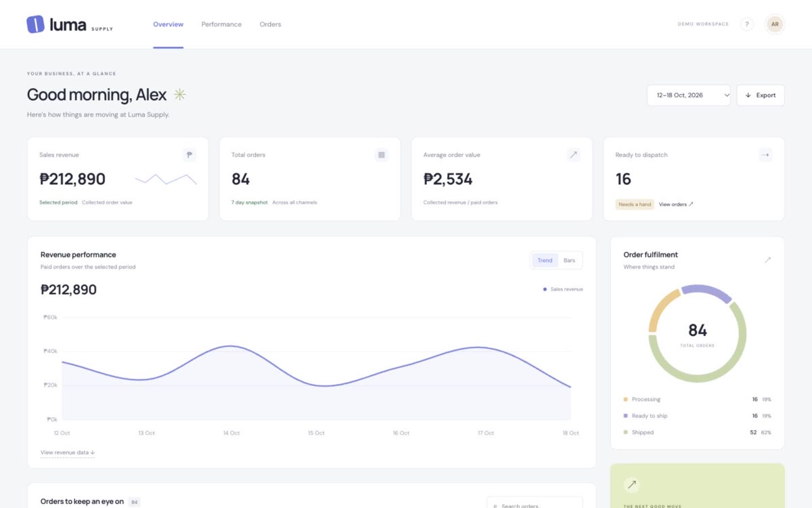
Task: Switch chart to Bars view
Action: (569, 261)
